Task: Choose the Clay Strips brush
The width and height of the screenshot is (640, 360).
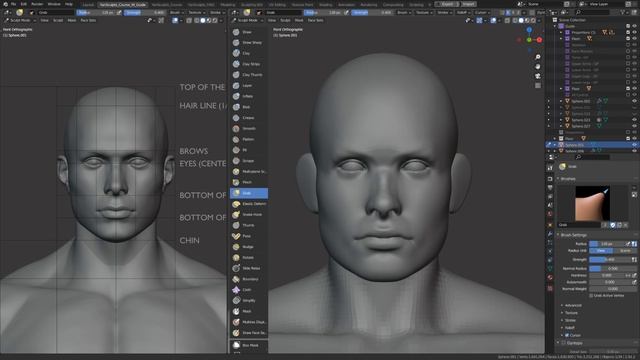Action: (249, 64)
